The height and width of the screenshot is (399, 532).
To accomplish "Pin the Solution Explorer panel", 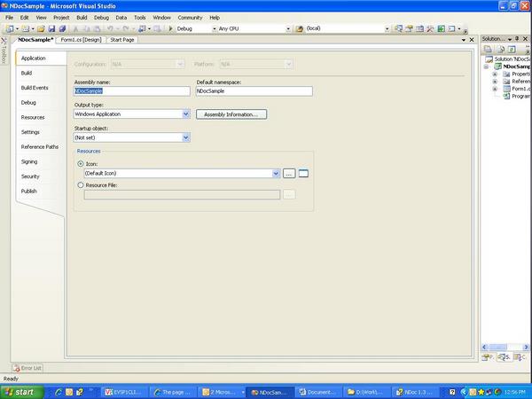I will (x=517, y=39).
